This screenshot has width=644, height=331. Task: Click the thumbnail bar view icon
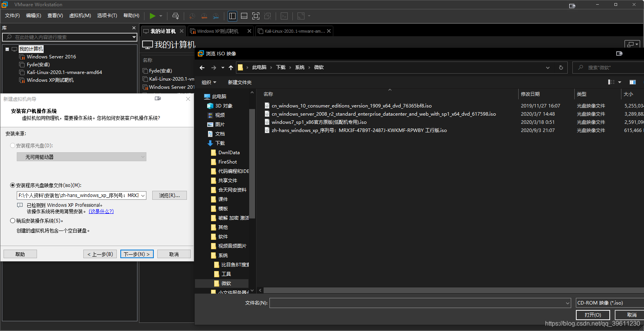(244, 16)
